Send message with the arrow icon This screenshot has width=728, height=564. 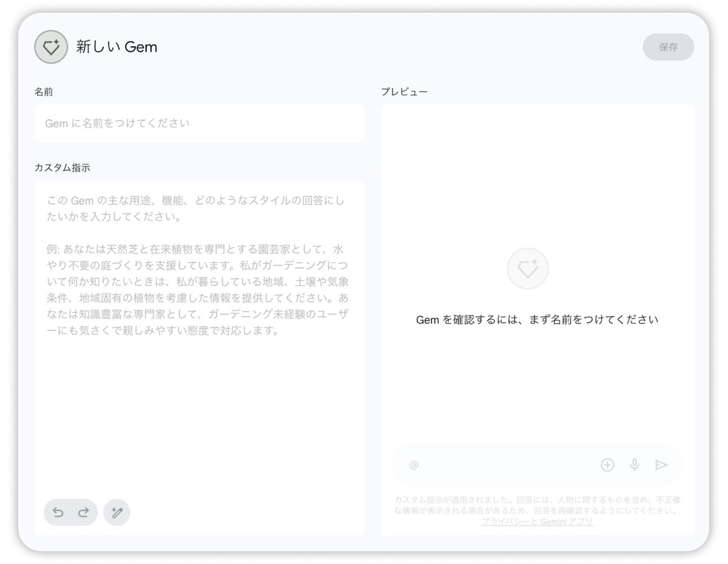tap(661, 465)
